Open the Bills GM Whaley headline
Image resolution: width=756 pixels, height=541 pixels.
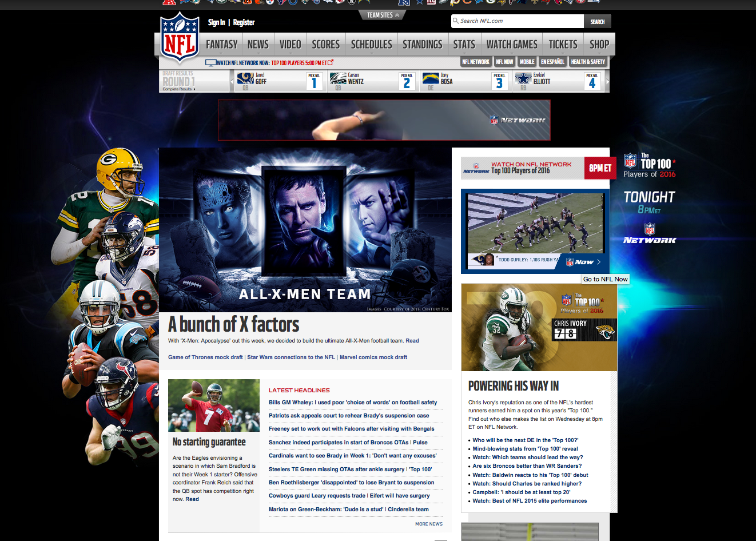tap(353, 403)
